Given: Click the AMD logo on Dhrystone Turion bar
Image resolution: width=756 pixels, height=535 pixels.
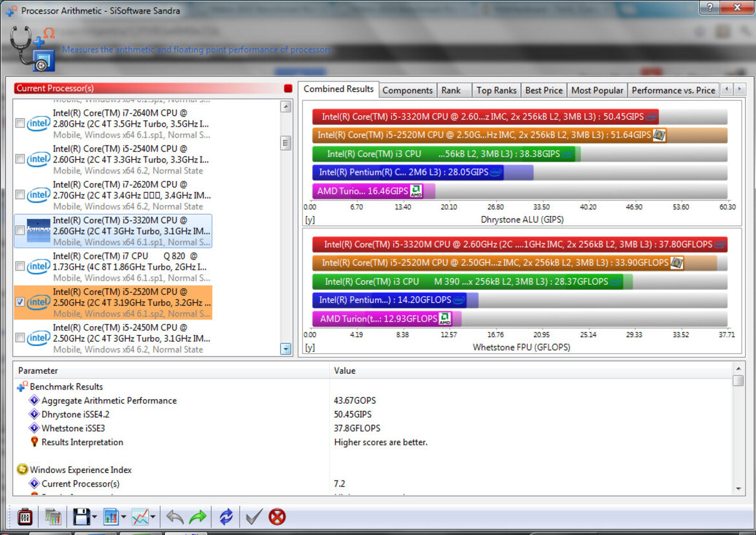Looking at the screenshot, I should (x=416, y=191).
